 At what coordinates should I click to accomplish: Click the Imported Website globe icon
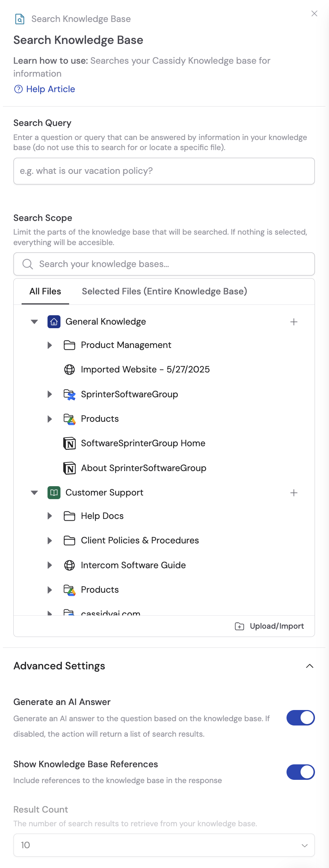69,370
